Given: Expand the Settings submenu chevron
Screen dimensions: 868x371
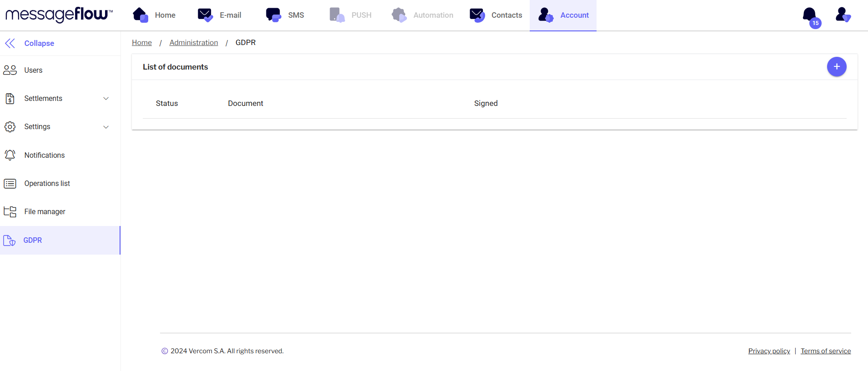Looking at the screenshot, I should point(106,127).
